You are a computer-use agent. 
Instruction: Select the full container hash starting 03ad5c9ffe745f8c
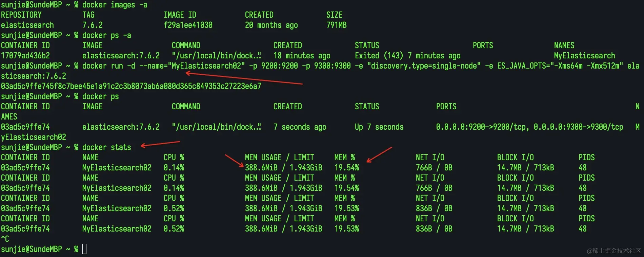tap(131, 86)
